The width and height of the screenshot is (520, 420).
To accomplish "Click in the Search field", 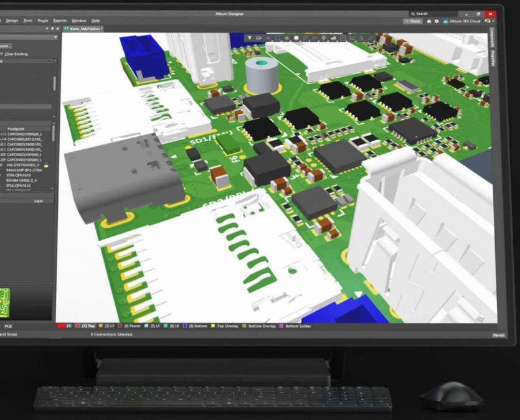I will (x=433, y=14).
